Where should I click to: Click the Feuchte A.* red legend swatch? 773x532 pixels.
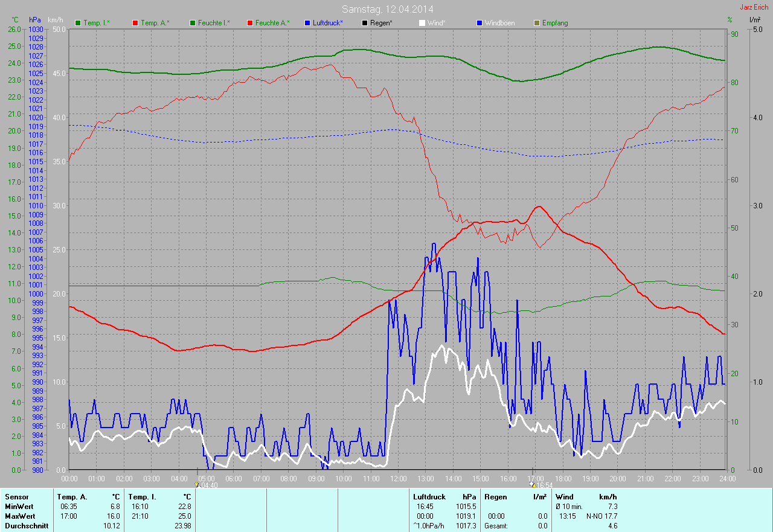[x=251, y=23]
